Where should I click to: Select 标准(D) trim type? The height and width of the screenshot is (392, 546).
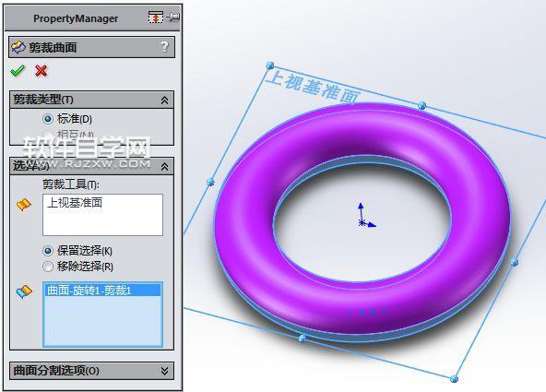[x=47, y=119]
